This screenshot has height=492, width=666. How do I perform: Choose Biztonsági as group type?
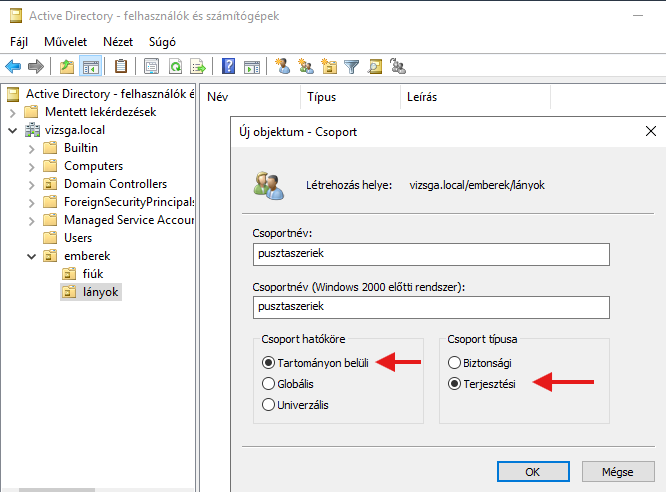click(x=455, y=363)
